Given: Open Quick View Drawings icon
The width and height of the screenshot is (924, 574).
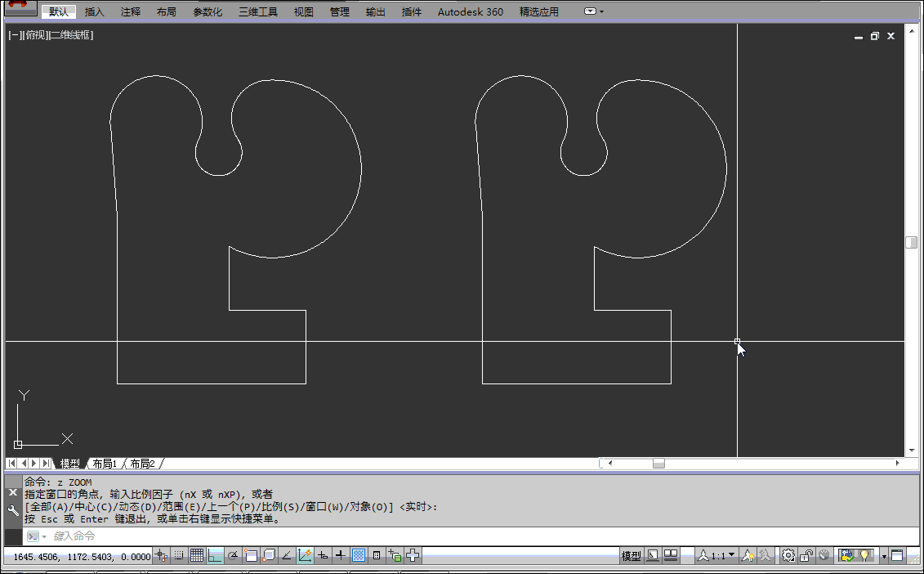Looking at the screenshot, I should (671, 556).
